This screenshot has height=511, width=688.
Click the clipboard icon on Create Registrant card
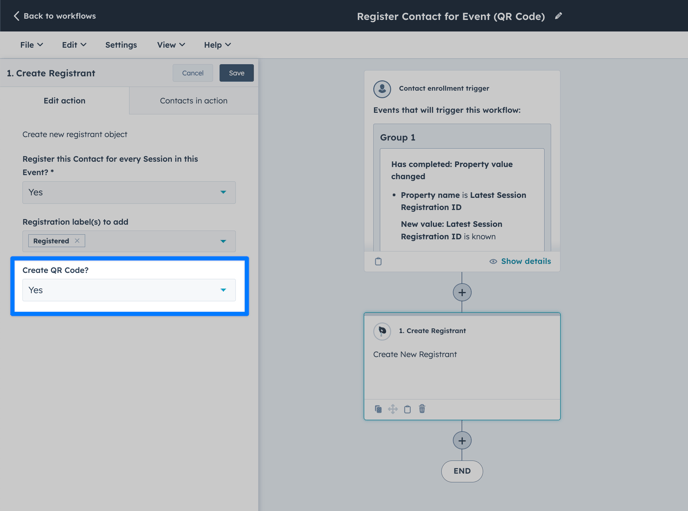(407, 409)
